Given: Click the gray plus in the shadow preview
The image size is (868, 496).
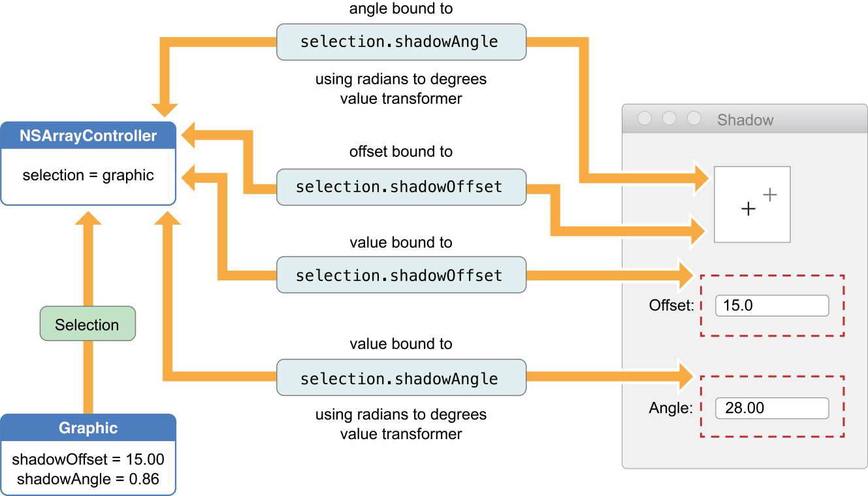Looking at the screenshot, I should [770, 194].
